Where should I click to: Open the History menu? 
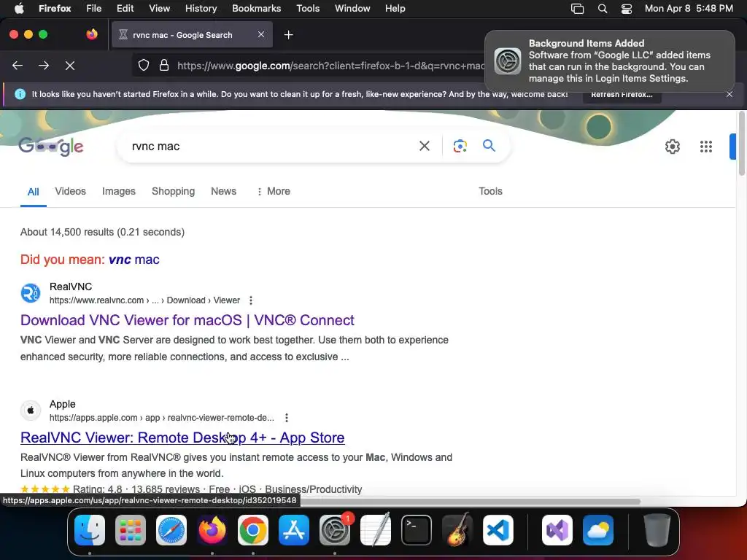[x=201, y=9]
